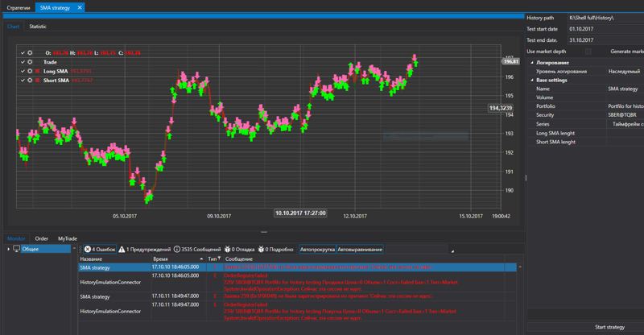Open settings gear for Long SMA indicator
The width and height of the screenshot is (644, 335).
click(30, 71)
